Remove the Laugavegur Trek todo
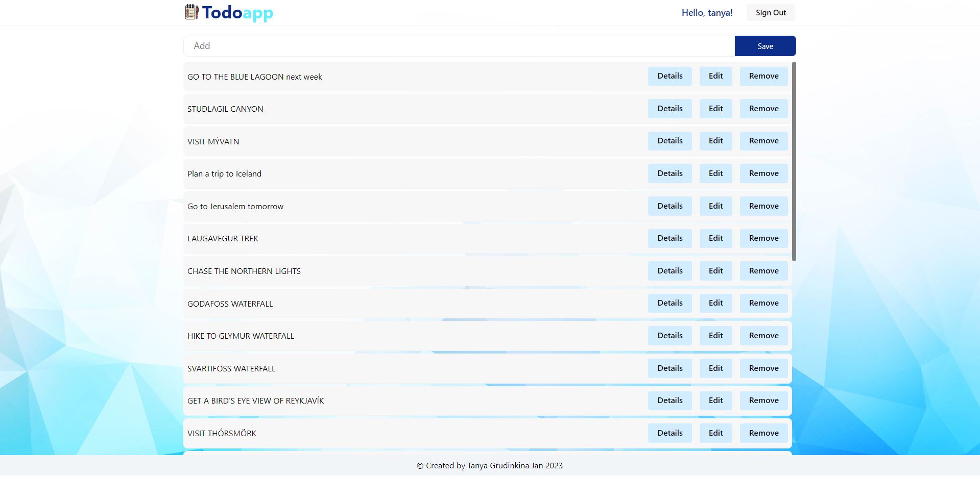The width and height of the screenshot is (980, 477). coord(763,238)
